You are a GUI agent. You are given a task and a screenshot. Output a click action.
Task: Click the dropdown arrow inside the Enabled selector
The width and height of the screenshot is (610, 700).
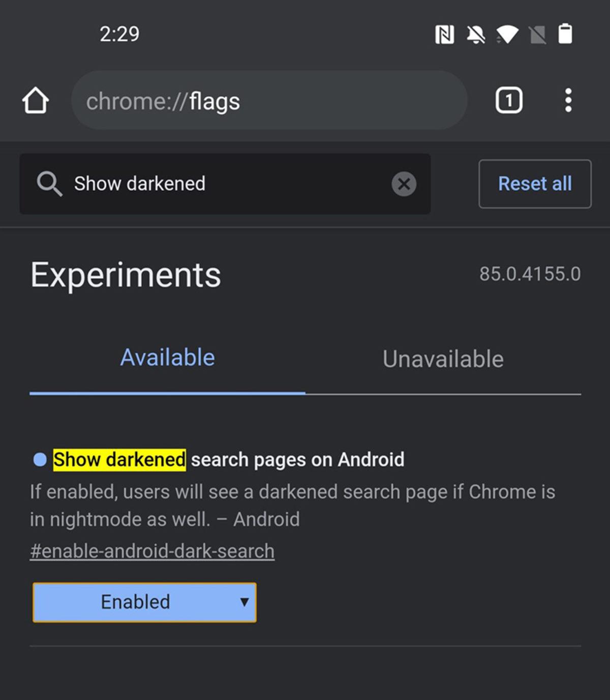[x=244, y=602]
